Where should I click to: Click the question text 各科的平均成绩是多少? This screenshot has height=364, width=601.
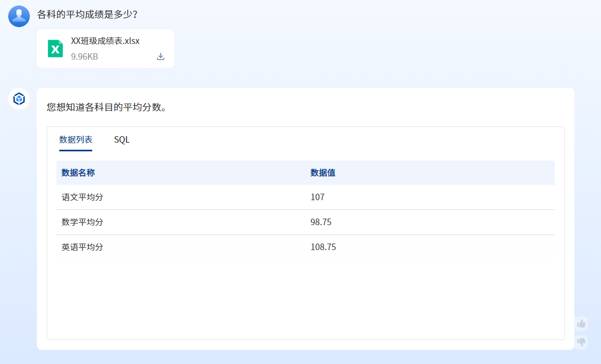[x=87, y=15]
